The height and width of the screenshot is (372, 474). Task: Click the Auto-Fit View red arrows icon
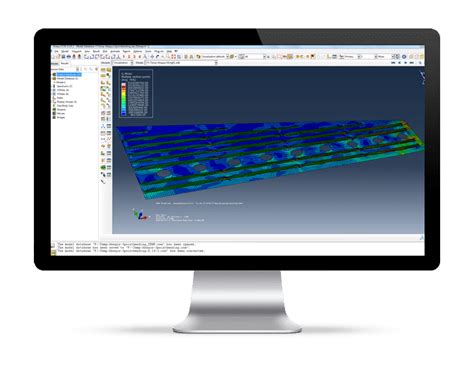click(x=173, y=57)
